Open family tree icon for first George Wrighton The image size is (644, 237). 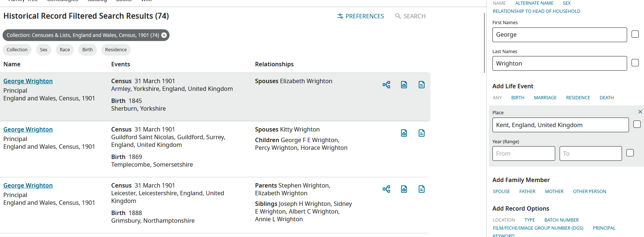[x=386, y=85]
